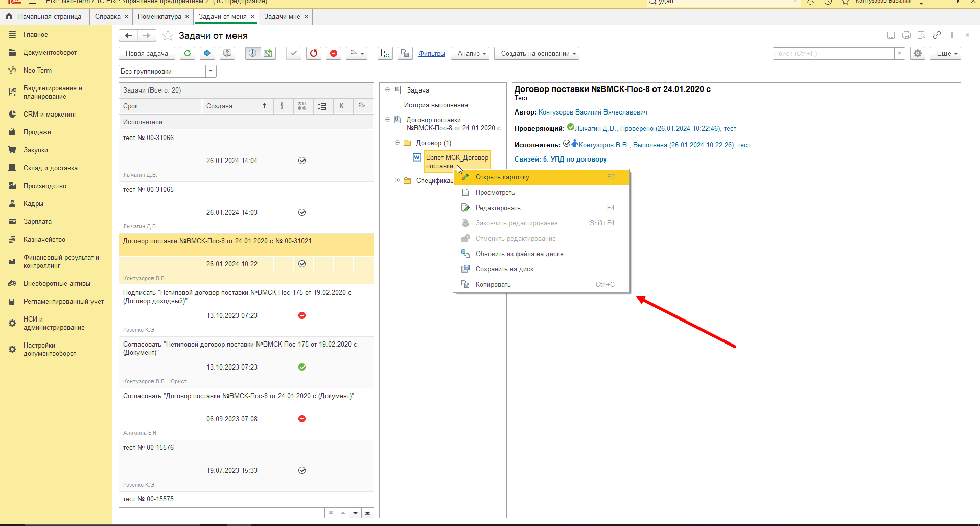The image size is (980, 526).
Task: Go back using the left arrow button
Action: [x=128, y=35]
